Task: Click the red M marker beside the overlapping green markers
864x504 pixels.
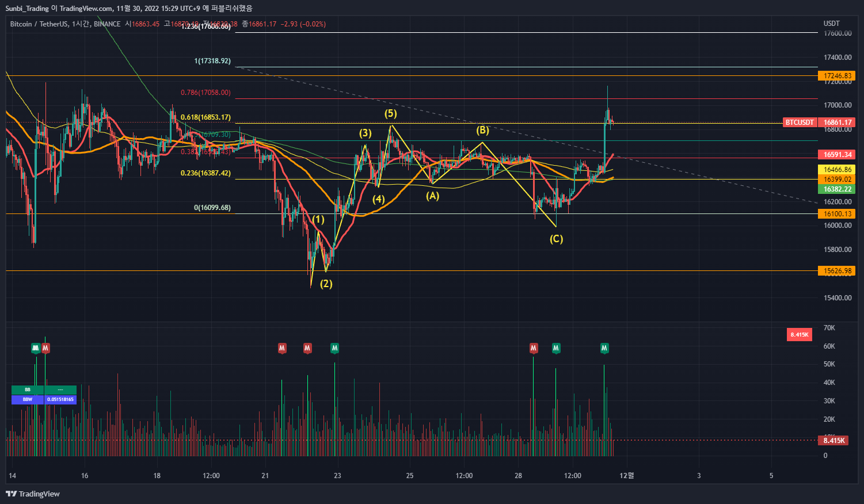Action: click(45, 348)
